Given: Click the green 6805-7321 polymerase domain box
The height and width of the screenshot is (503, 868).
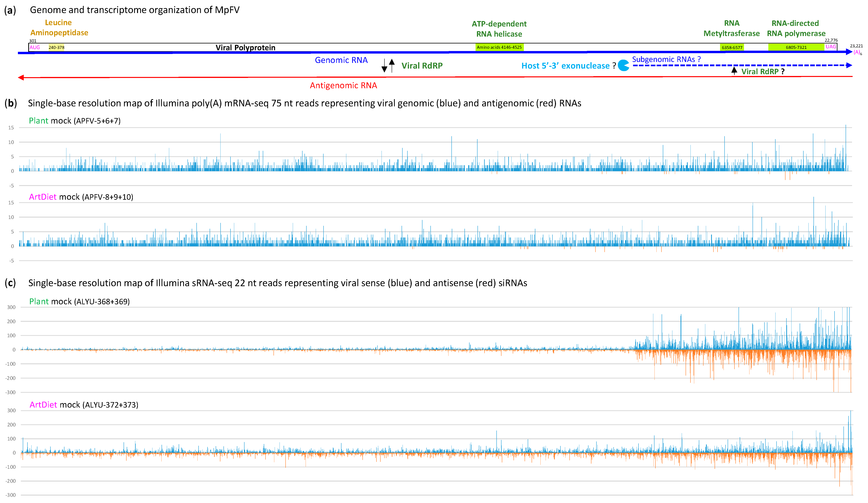Looking at the screenshot, I should [796, 47].
